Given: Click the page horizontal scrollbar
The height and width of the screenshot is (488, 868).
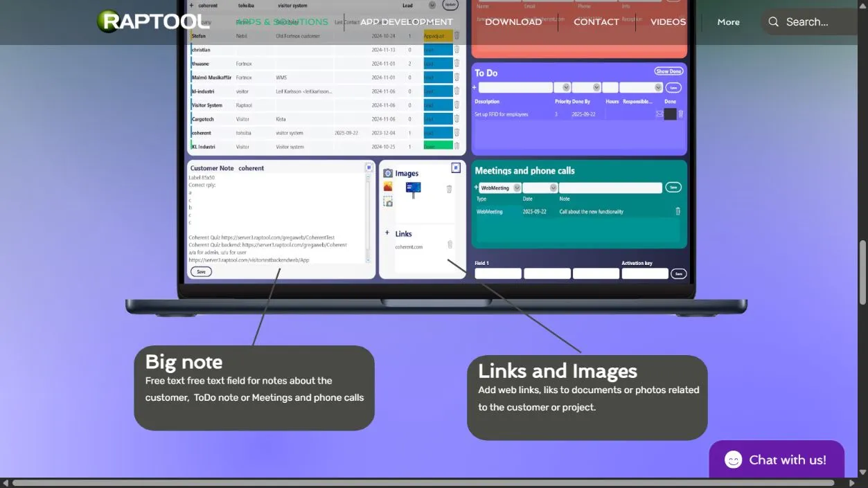Looking at the screenshot, I should click(x=423, y=482).
